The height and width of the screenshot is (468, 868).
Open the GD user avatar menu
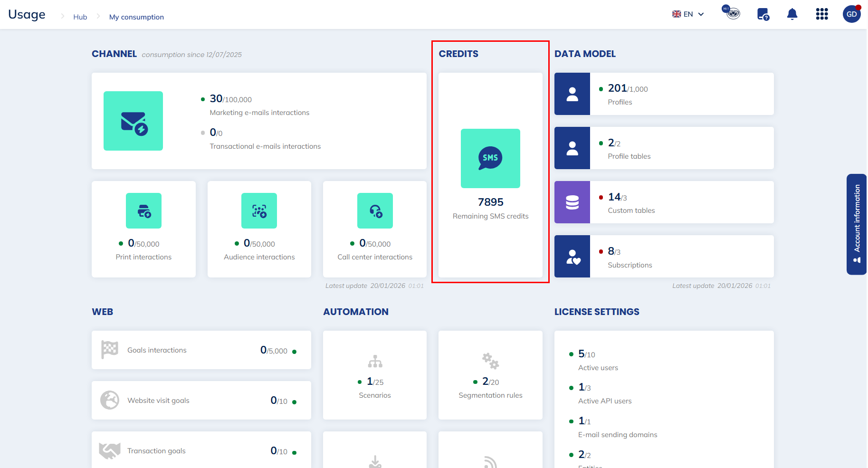851,14
